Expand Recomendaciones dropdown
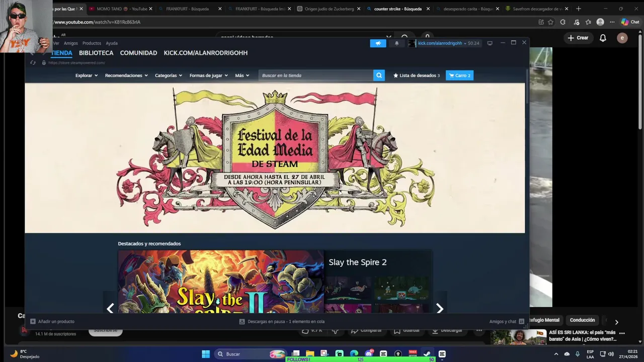Image resolution: width=644 pixels, height=362 pixels. [x=126, y=75]
